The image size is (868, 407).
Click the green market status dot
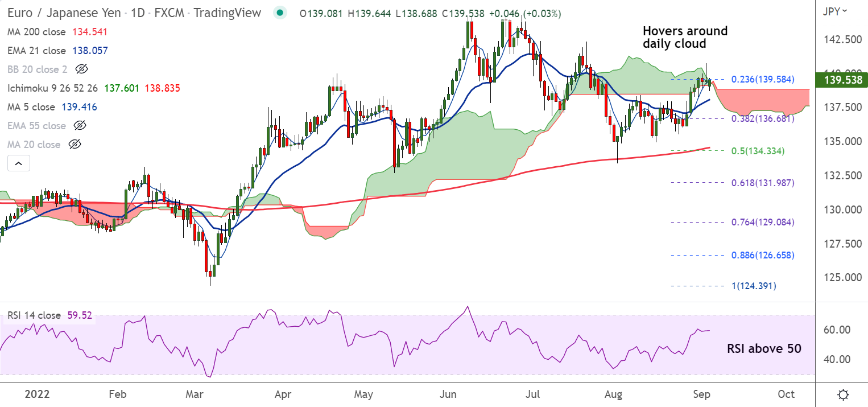click(279, 13)
